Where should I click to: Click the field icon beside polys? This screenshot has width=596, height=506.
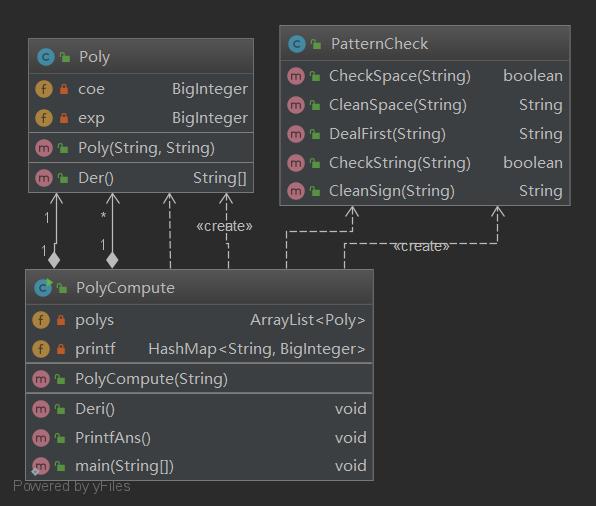(41, 320)
